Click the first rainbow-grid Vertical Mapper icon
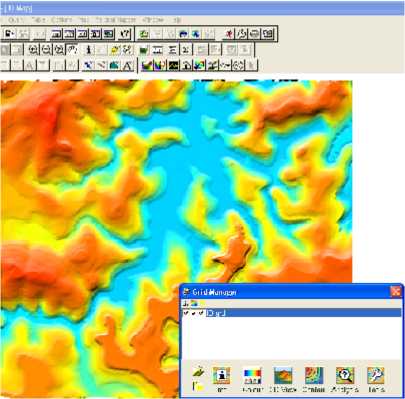 click(x=147, y=65)
